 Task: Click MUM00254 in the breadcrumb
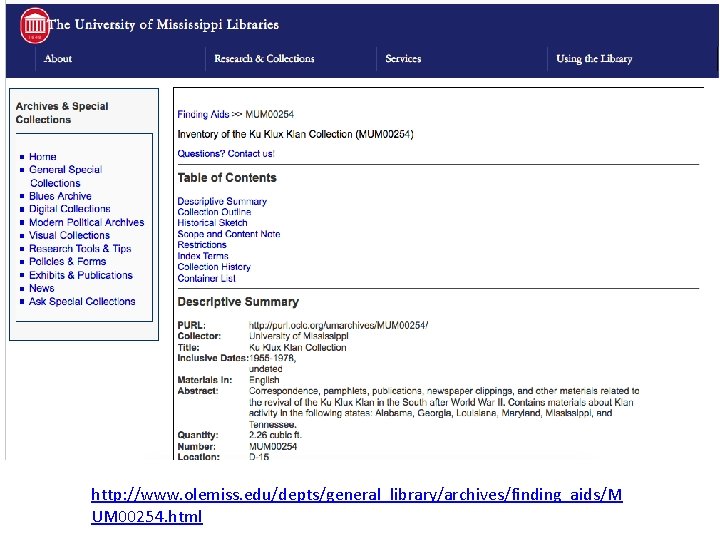tap(270, 114)
